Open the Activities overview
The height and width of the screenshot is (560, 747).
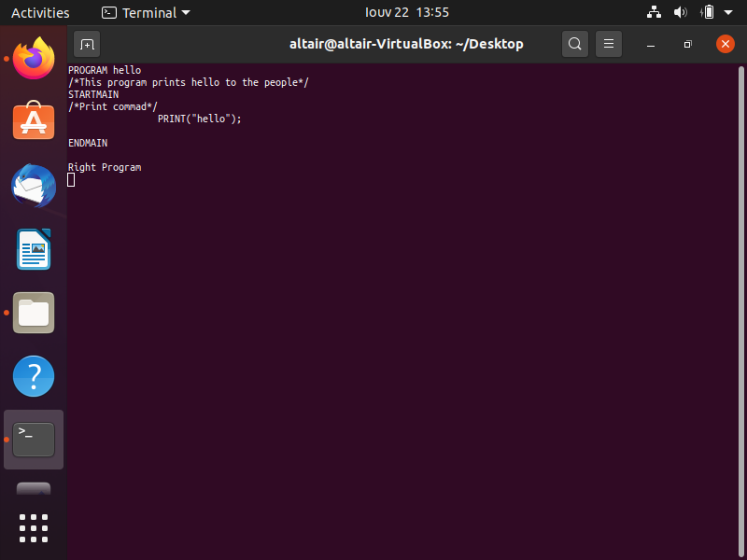[x=40, y=13]
